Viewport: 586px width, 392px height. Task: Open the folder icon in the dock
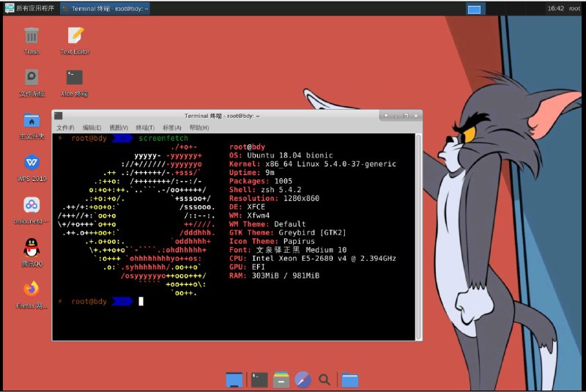coord(350,380)
